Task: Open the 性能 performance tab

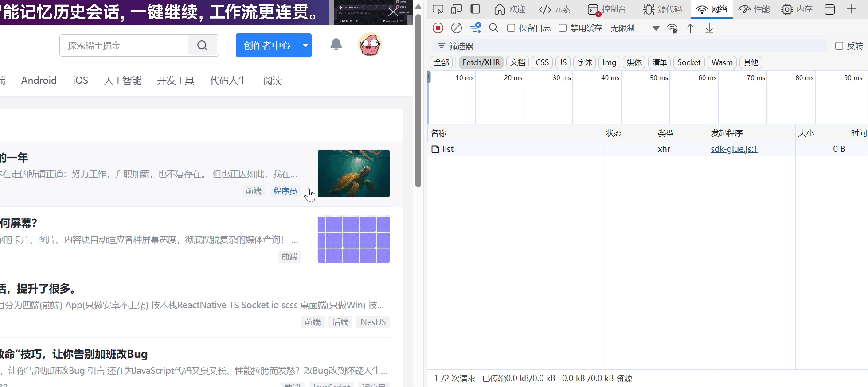Action: [x=754, y=9]
